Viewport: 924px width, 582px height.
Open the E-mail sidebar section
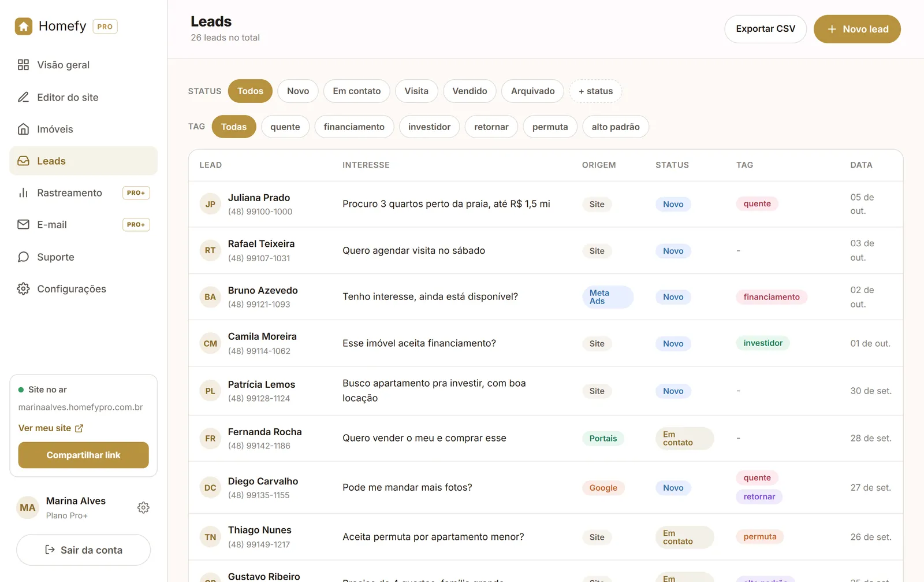(x=83, y=224)
